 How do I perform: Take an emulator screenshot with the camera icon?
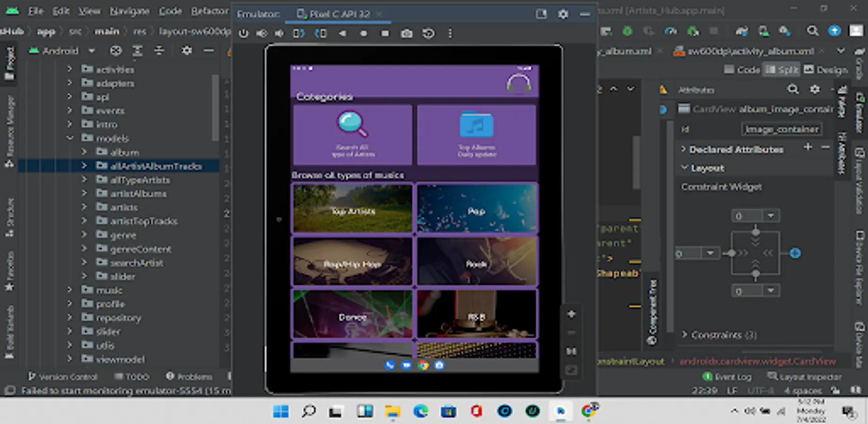pyautogui.click(x=406, y=33)
